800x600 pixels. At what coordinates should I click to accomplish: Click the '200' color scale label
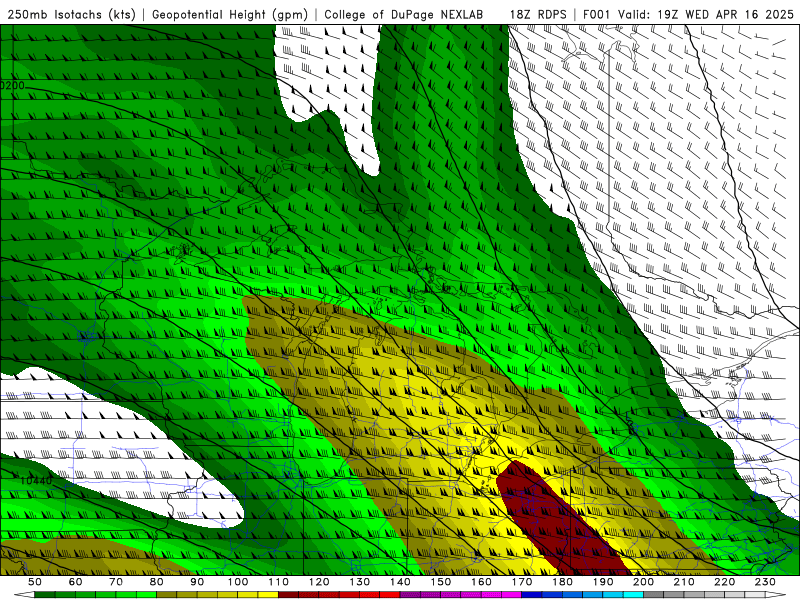click(643, 582)
